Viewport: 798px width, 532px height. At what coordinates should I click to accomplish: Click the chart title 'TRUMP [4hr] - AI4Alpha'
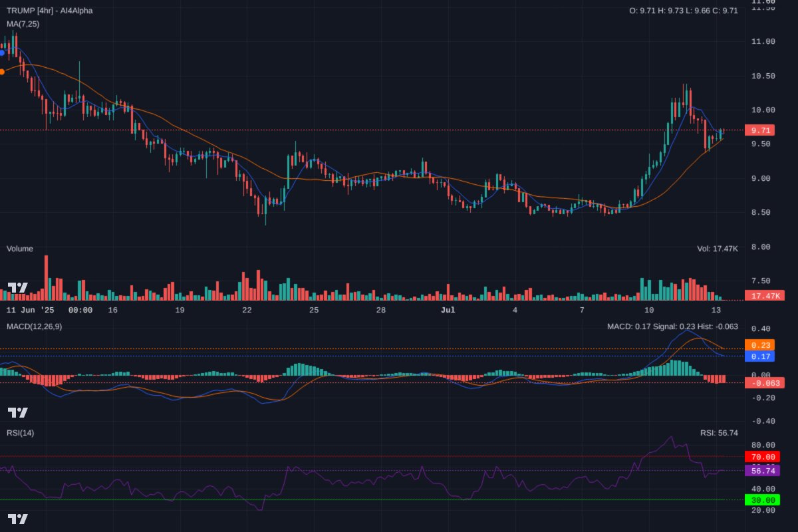click(50, 11)
